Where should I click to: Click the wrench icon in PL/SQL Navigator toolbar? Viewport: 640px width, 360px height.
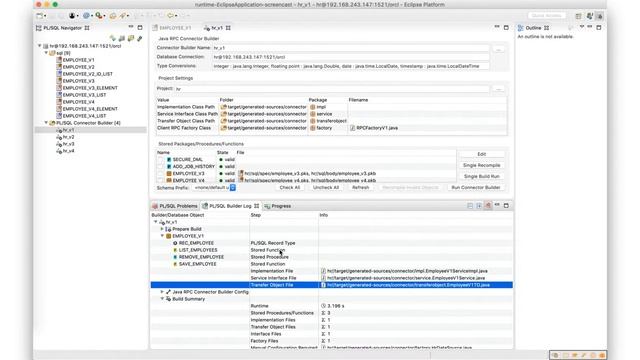coord(140,38)
